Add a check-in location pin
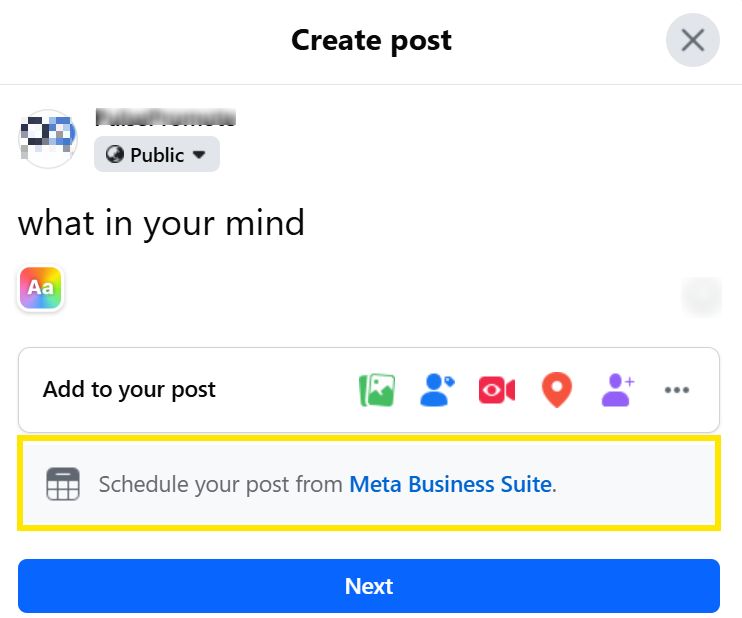The image size is (742, 618). 557,390
